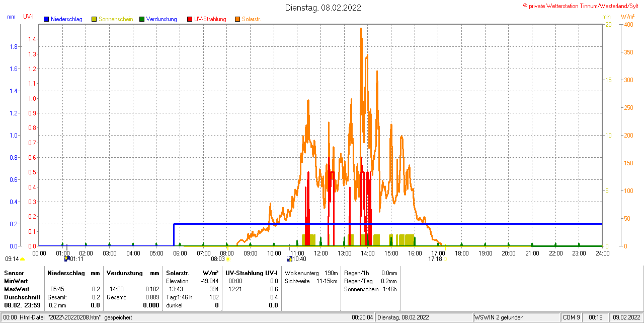The image size is (644, 323).
Task: Click the 13:43 solar max time
Action: tap(176, 289)
